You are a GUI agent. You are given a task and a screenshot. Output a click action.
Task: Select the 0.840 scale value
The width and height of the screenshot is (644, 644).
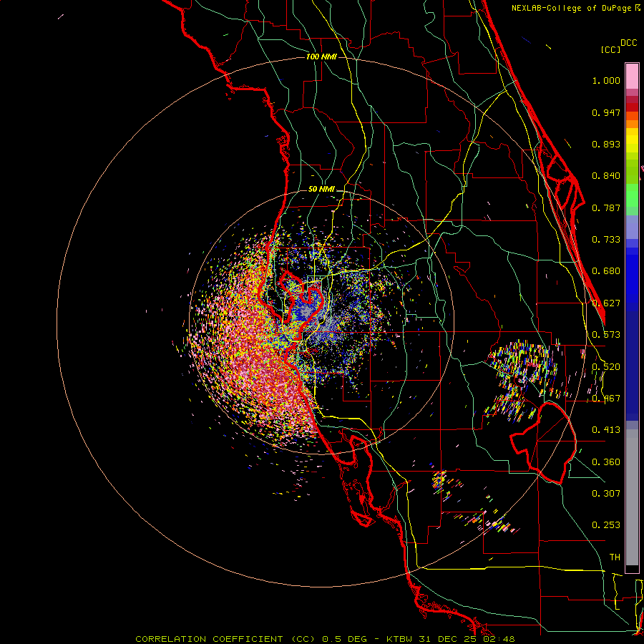[x=606, y=176]
